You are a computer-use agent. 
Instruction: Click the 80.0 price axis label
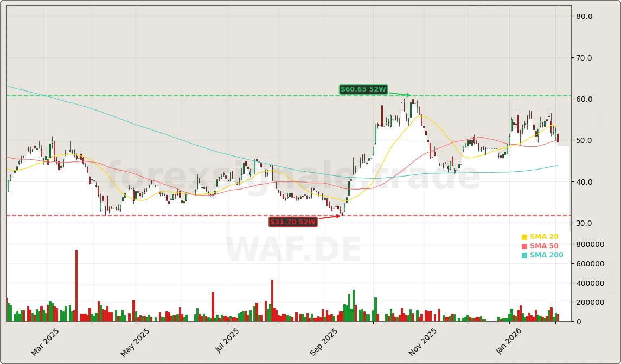pyautogui.click(x=584, y=16)
